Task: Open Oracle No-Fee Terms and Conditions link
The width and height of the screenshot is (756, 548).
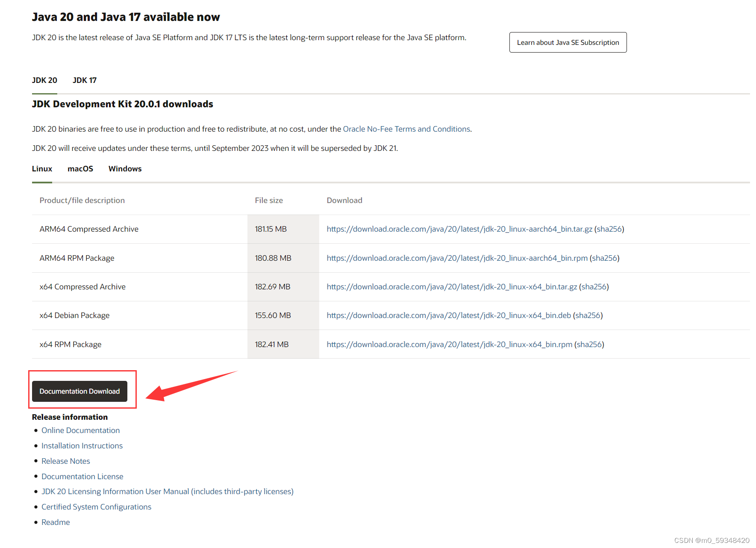Action: point(406,129)
